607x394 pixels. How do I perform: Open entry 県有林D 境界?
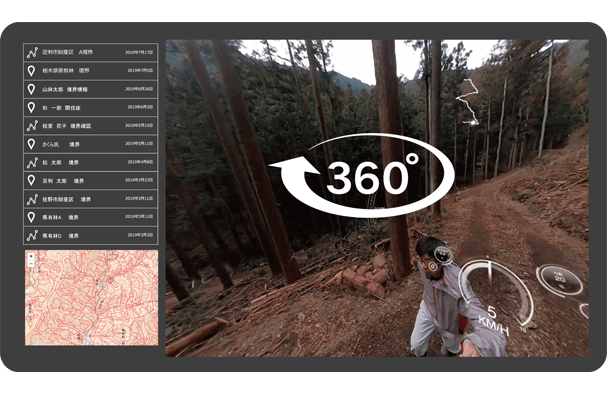coord(91,236)
